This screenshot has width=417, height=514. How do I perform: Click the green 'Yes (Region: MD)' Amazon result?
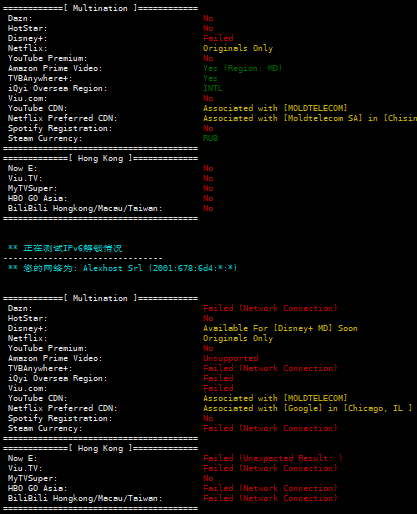(x=243, y=68)
